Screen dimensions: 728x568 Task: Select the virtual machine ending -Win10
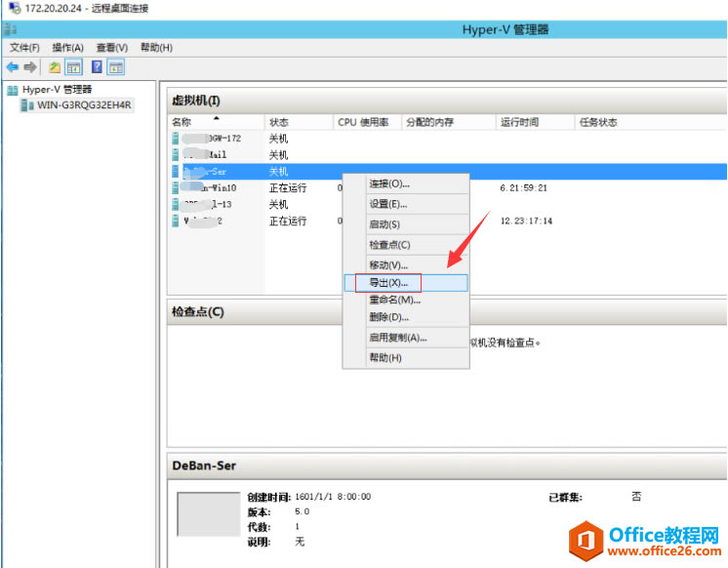(209, 187)
